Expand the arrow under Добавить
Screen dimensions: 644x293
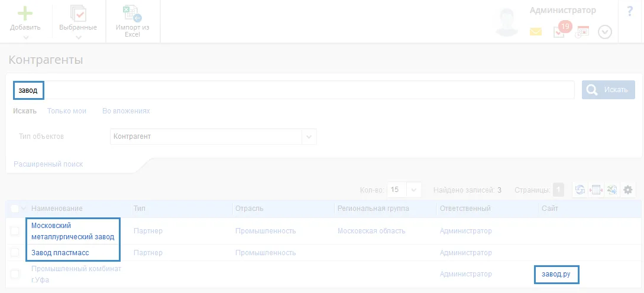click(x=25, y=37)
